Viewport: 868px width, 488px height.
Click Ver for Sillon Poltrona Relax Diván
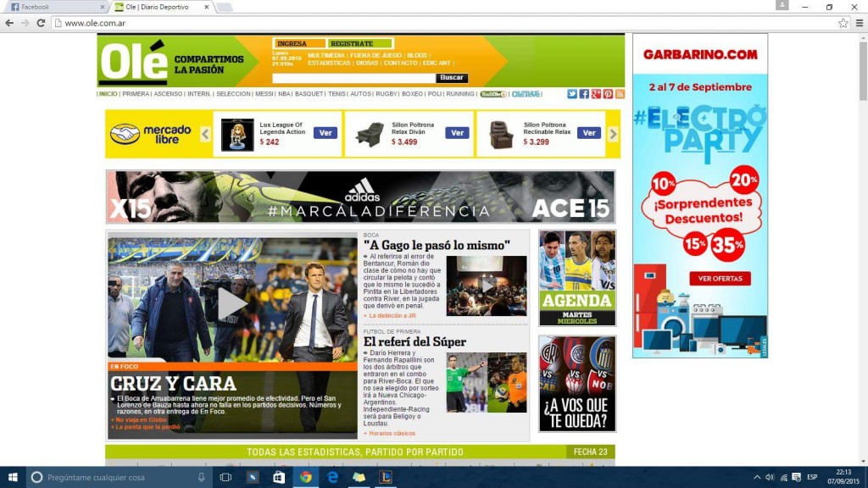[457, 133]
